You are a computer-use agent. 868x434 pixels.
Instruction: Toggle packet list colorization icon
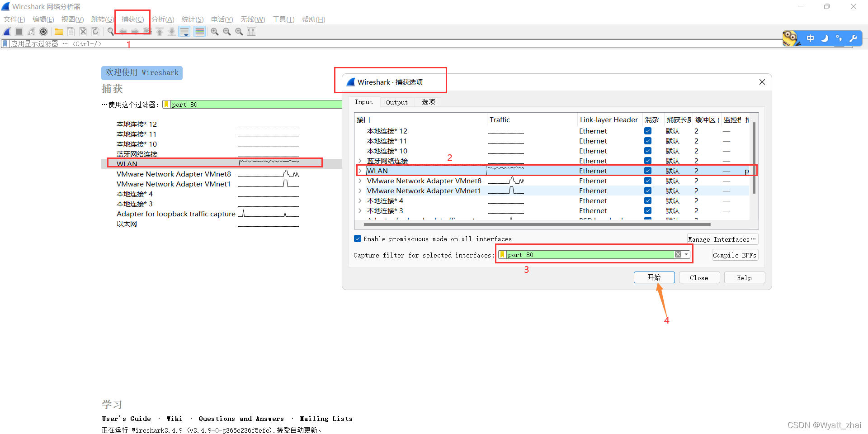(x=199, y=32)
